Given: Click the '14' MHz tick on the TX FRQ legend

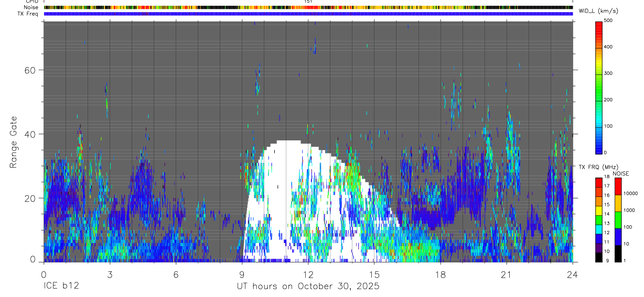Looking at the screenshot, I should pos(607,214).
